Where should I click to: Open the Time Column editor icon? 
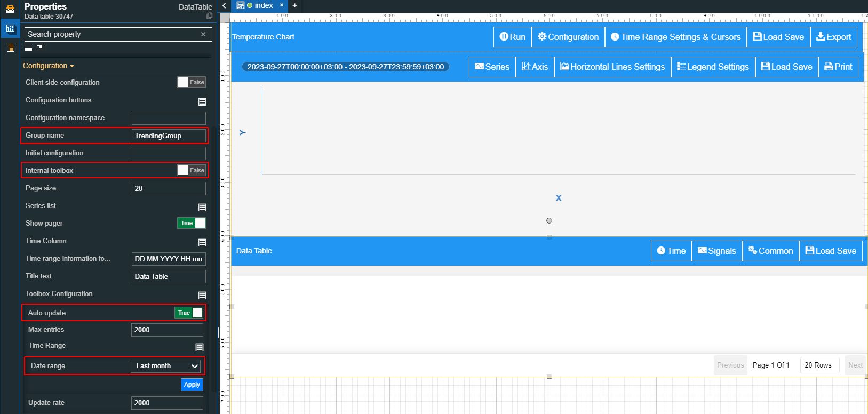pos(202,242)
